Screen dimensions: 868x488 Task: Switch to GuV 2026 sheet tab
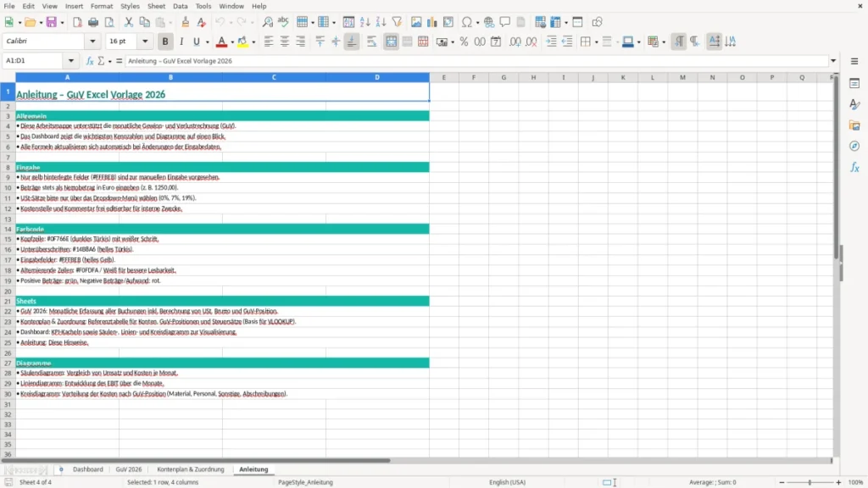point(129,469)
